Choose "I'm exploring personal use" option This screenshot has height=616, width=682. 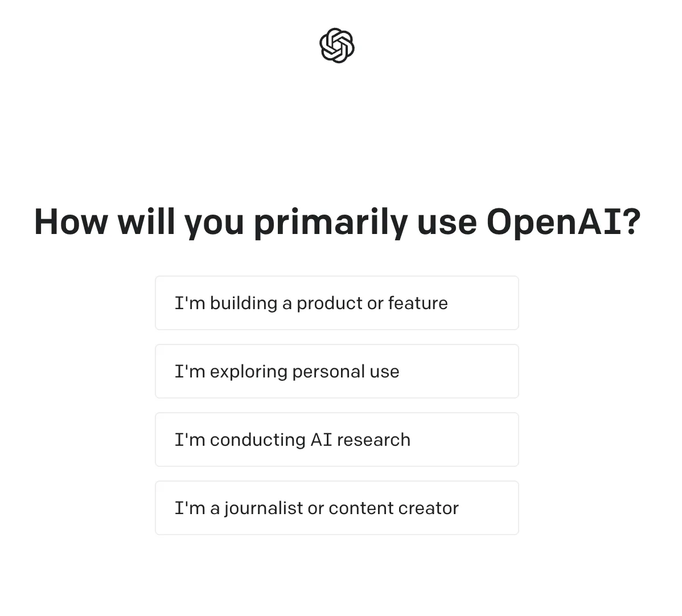coord(337,371)
